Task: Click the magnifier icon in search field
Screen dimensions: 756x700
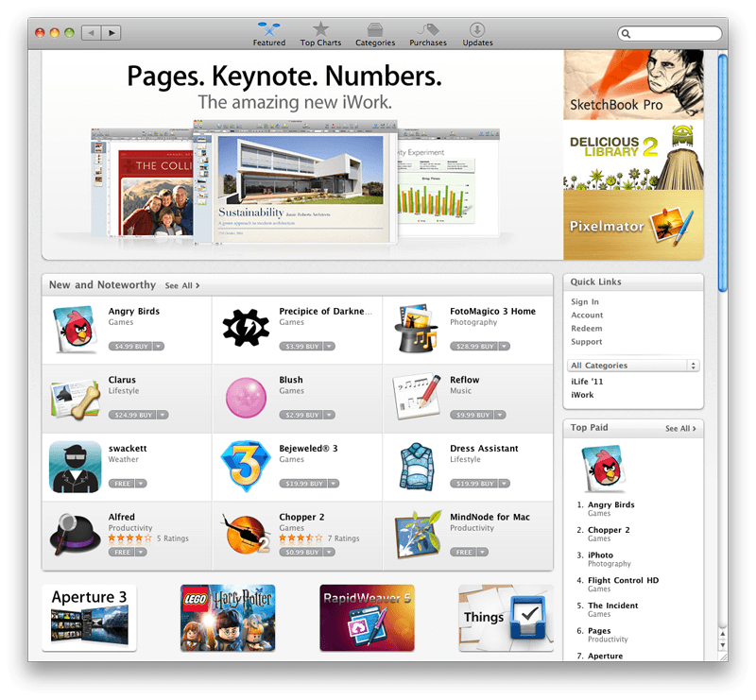Action: click(x=626, y=34)
